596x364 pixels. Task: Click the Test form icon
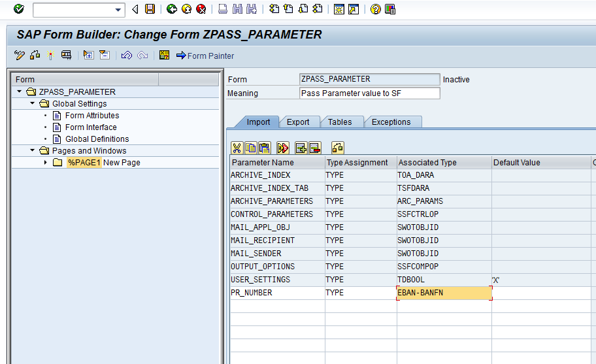pyautogui.click(x=66, y=56)
